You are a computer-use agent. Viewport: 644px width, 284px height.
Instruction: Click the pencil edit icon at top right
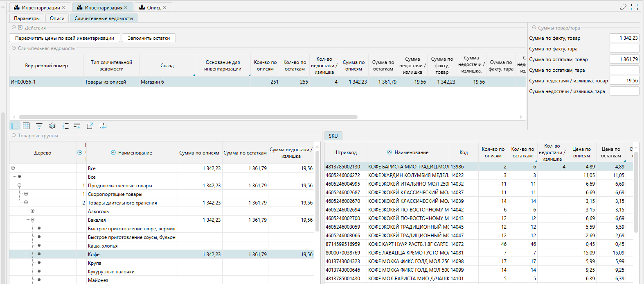pos(623,7)
